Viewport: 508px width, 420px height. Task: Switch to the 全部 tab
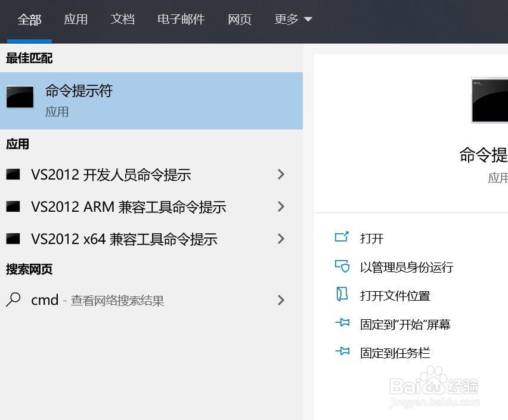pos(29,20)
